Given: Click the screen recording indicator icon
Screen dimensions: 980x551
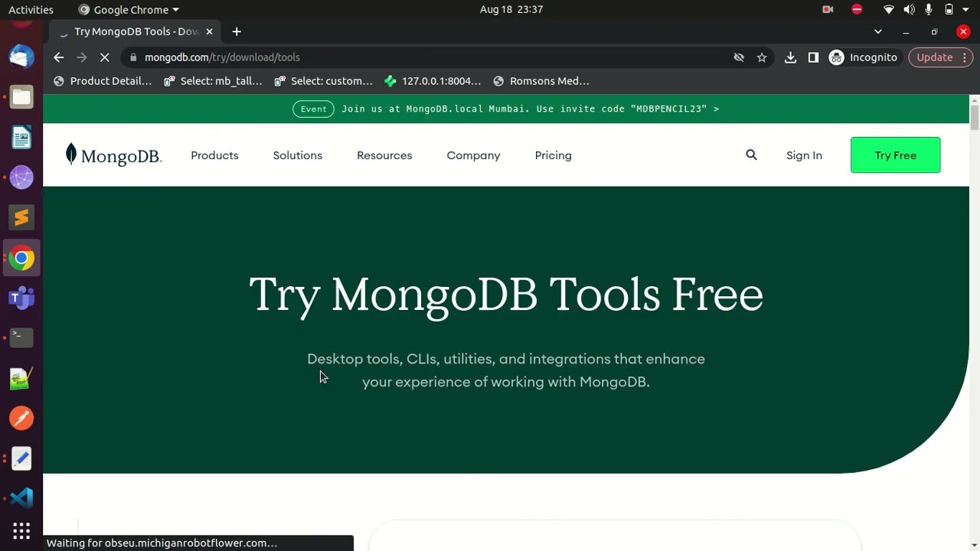Looking at the screenshot, I should coord(828,9).
